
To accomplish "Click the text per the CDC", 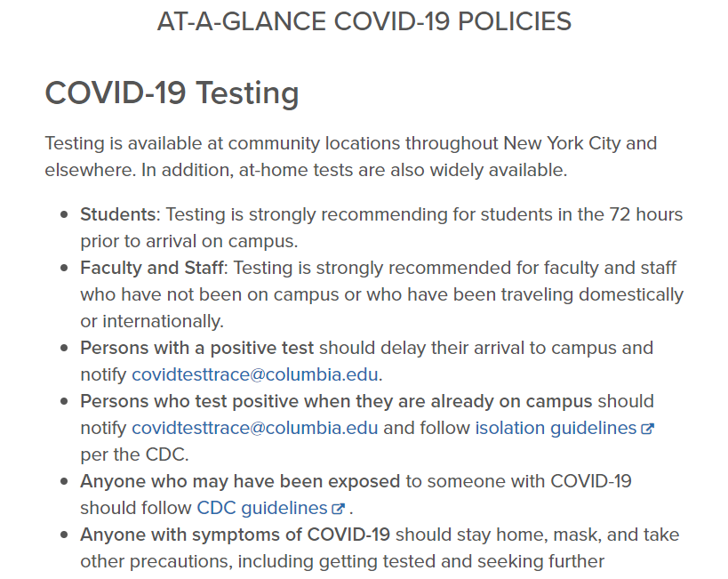I will click(134, 455).
